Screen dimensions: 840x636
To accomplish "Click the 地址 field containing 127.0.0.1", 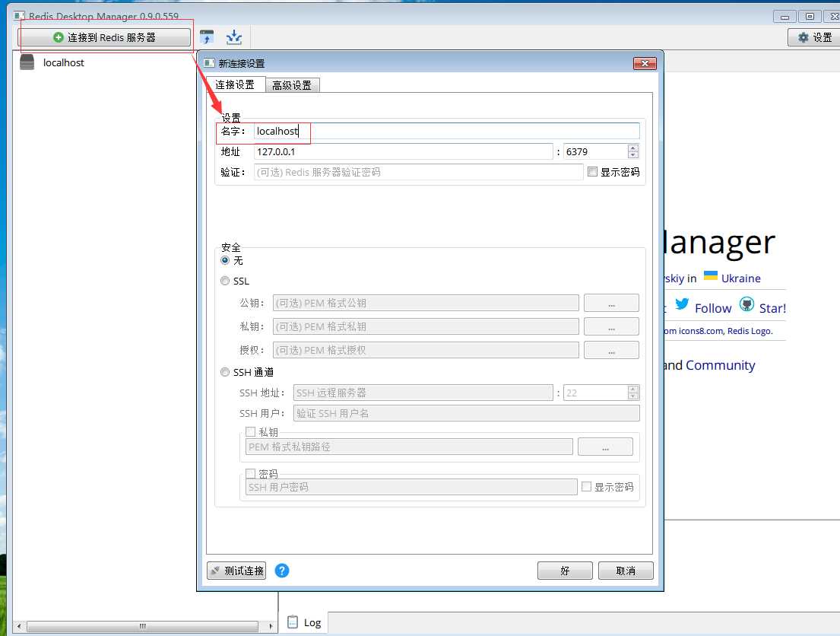I will pos(403,151).
